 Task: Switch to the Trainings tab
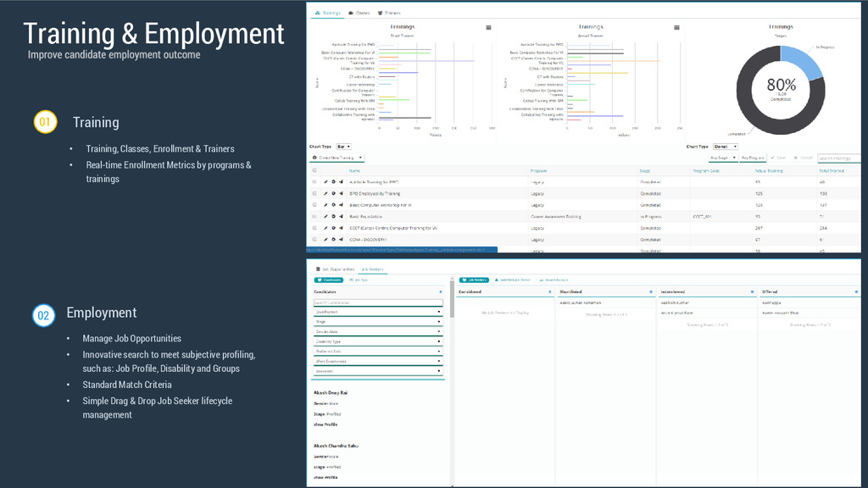tap(327, 13)
